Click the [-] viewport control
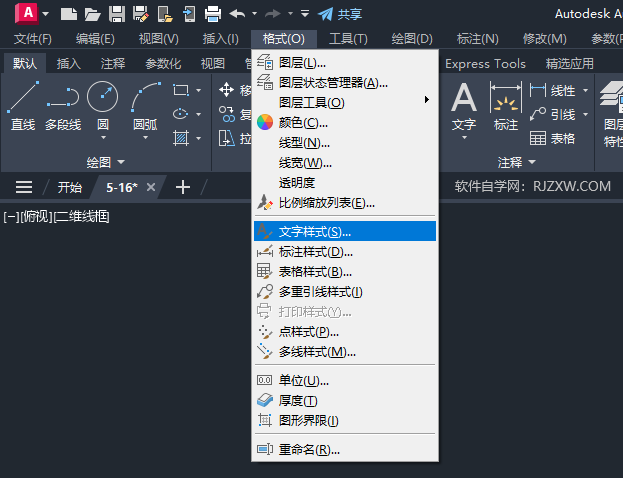 (11, 217)
